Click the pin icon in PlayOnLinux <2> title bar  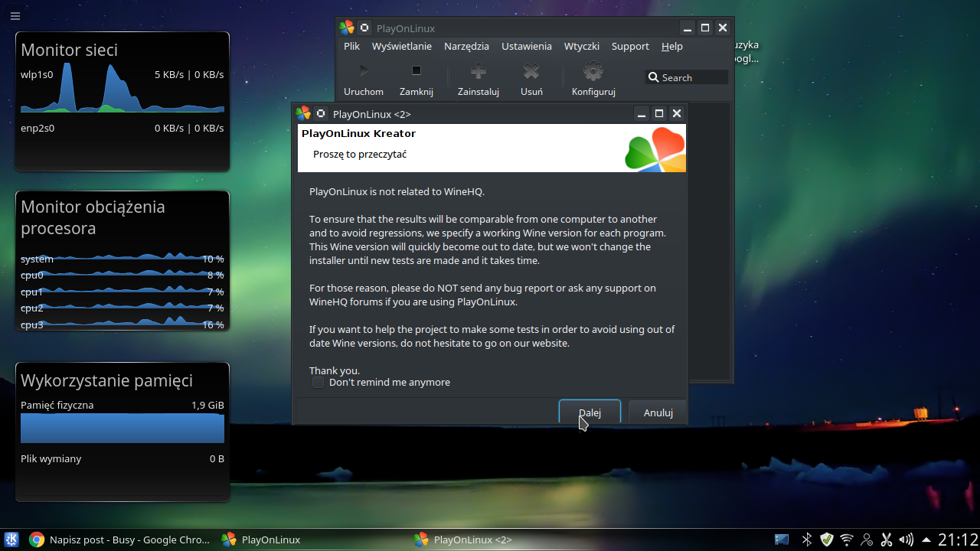[322, 113]
